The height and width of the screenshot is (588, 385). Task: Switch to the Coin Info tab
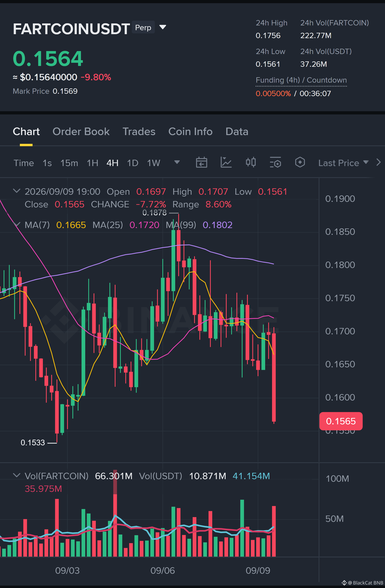(x=190, y=132)
